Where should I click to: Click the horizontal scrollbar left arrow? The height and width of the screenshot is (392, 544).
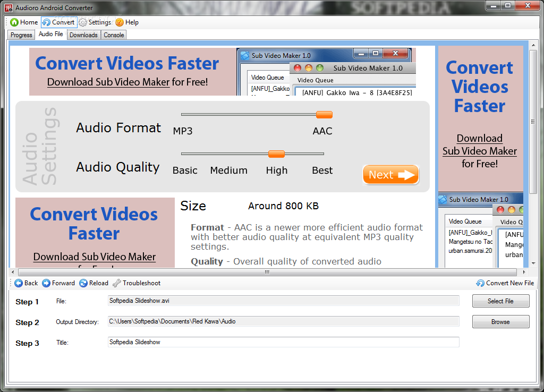tap(13, 272)
